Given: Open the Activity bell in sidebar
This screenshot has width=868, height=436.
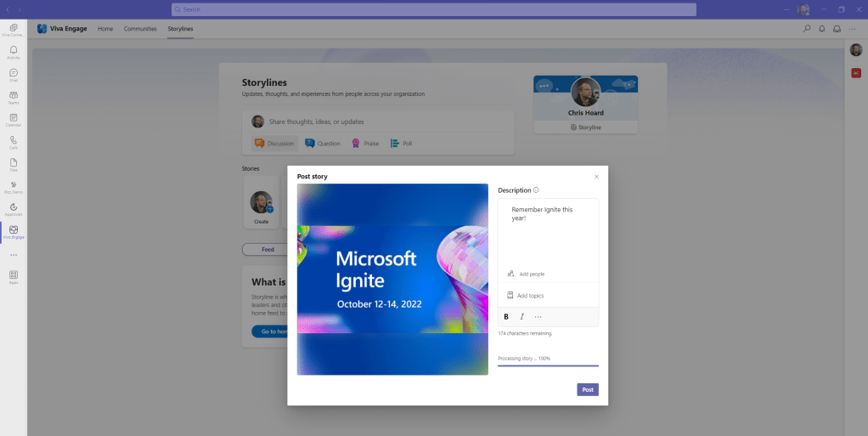Looking at the screenshot, I should [x=14, y=53].
